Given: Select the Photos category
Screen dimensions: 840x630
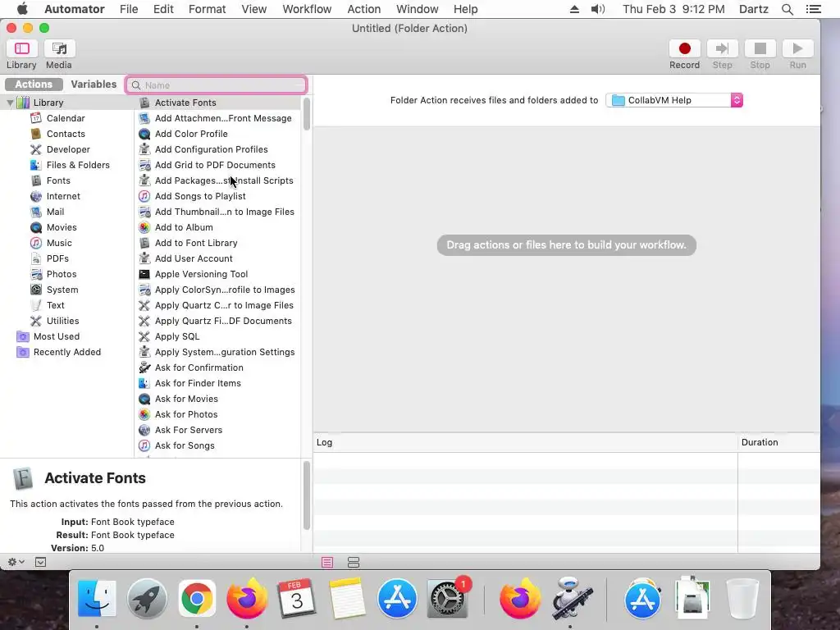Looking at the screenshot, I should click(61, 274).
